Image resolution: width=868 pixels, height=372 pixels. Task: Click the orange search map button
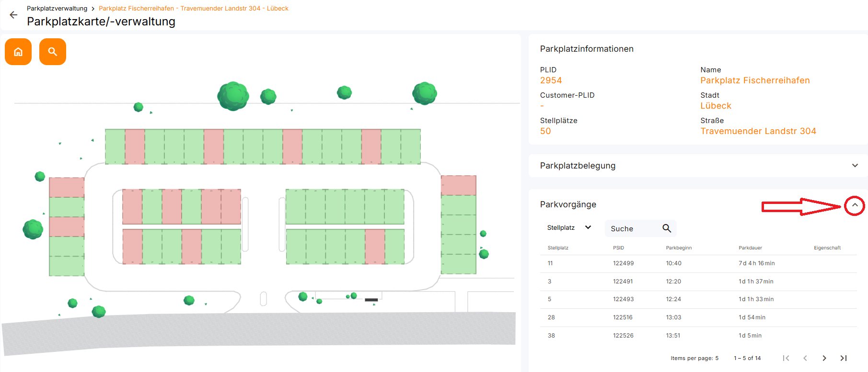coord(53,52)
